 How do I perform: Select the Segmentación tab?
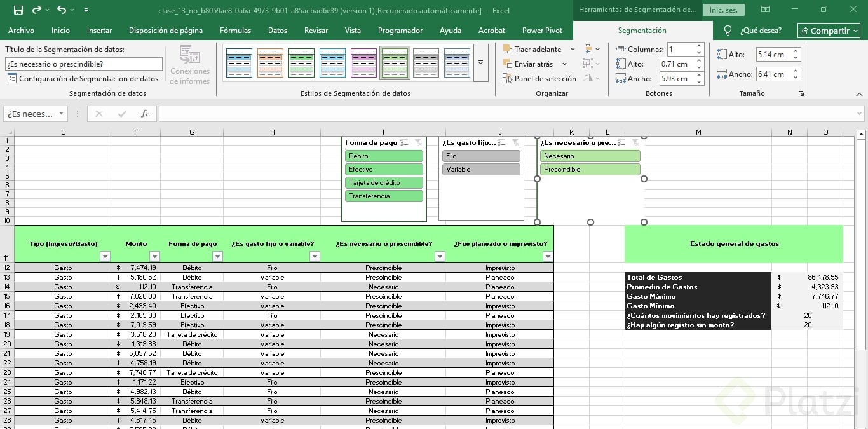(x=642, y=31)
